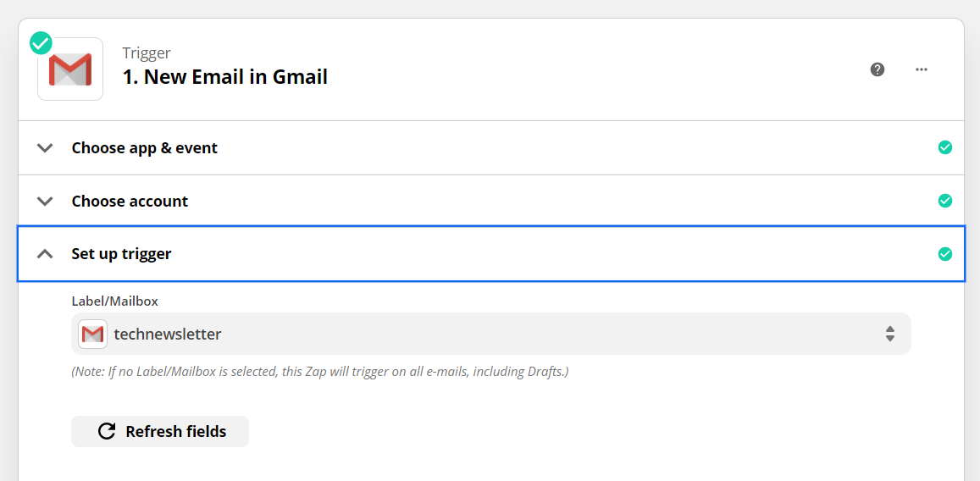The image size is (980, 481).
Task: Click the circular arrow refresh icon
Action: 107,431
